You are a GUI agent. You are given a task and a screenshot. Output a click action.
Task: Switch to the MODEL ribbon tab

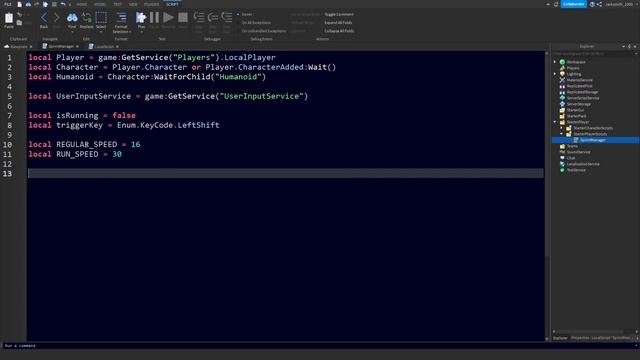100,4
